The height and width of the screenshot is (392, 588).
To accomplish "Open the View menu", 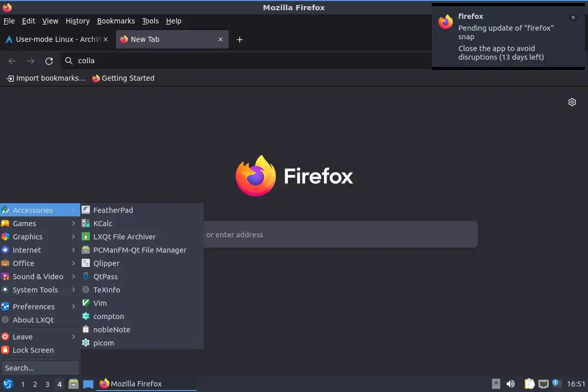I will 50,21.
